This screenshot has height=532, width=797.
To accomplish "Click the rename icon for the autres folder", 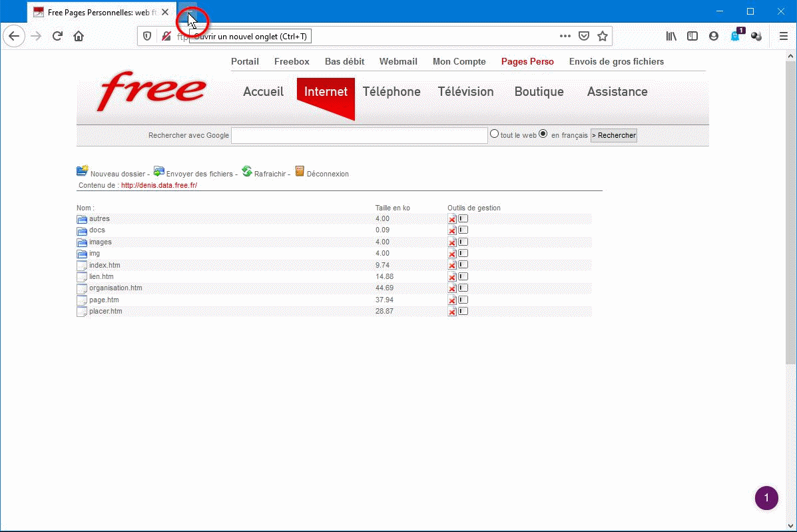I will [463, 218].
